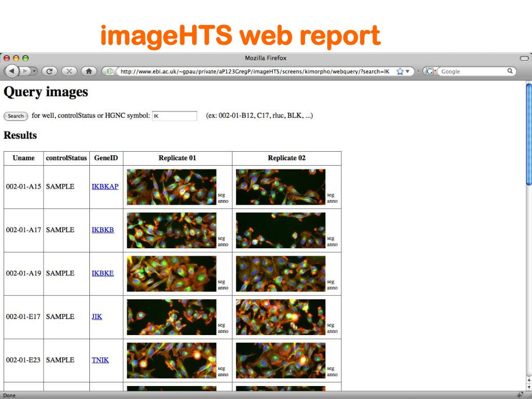Stop loading with the X toolbar button
532x399 pixels.
tap(69, 71)
